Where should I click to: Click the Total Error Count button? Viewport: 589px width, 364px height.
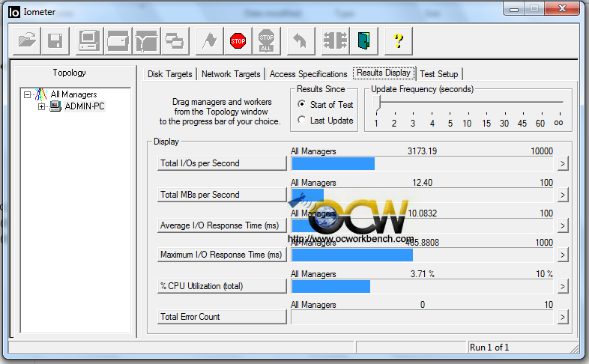pyautogui.click(x=222, y=317)
